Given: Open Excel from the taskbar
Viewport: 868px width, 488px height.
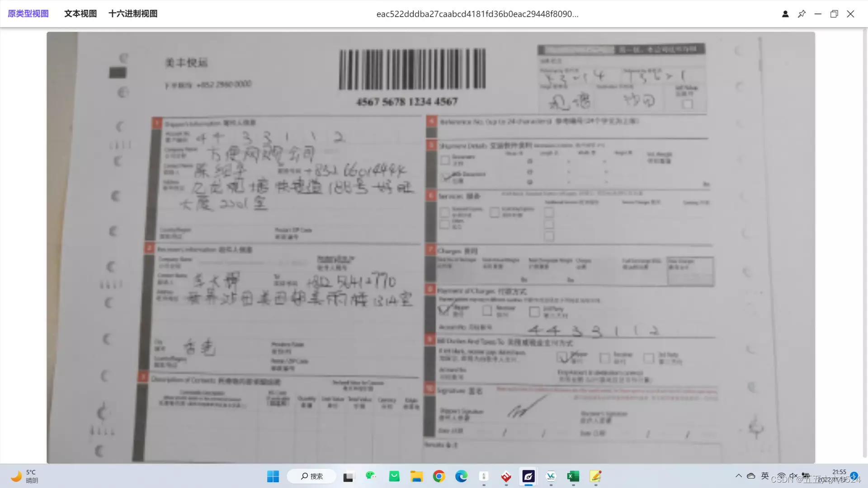Looking at the screenshot, I should [573, 476].
